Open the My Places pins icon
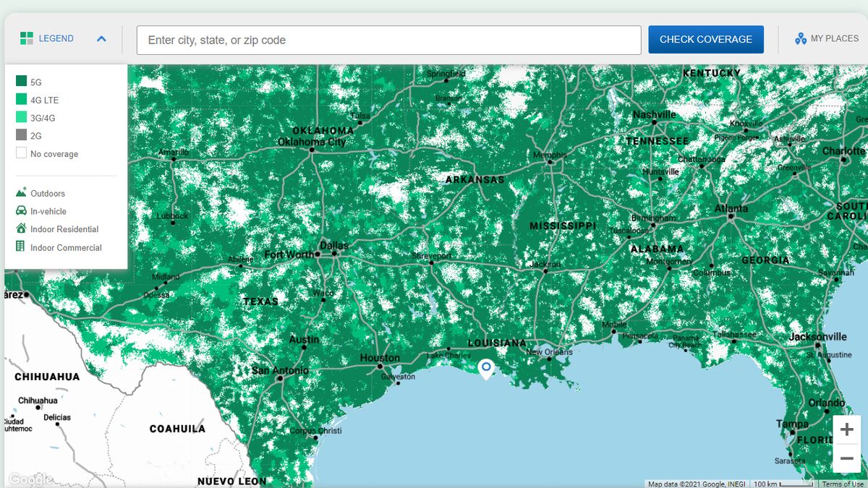Image resolution: width=868 pixels, height=488 pixels. point(801,39)
